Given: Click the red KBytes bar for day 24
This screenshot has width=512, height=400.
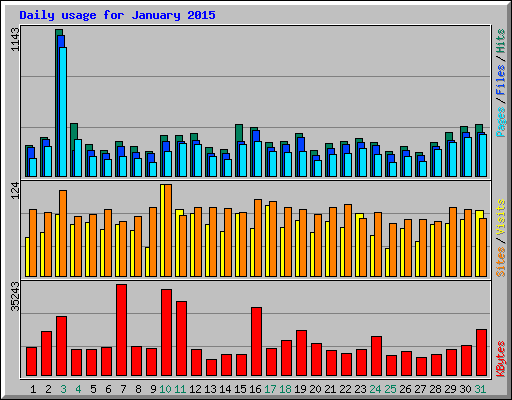Looking at the screenshot, I should coord(377,356).
